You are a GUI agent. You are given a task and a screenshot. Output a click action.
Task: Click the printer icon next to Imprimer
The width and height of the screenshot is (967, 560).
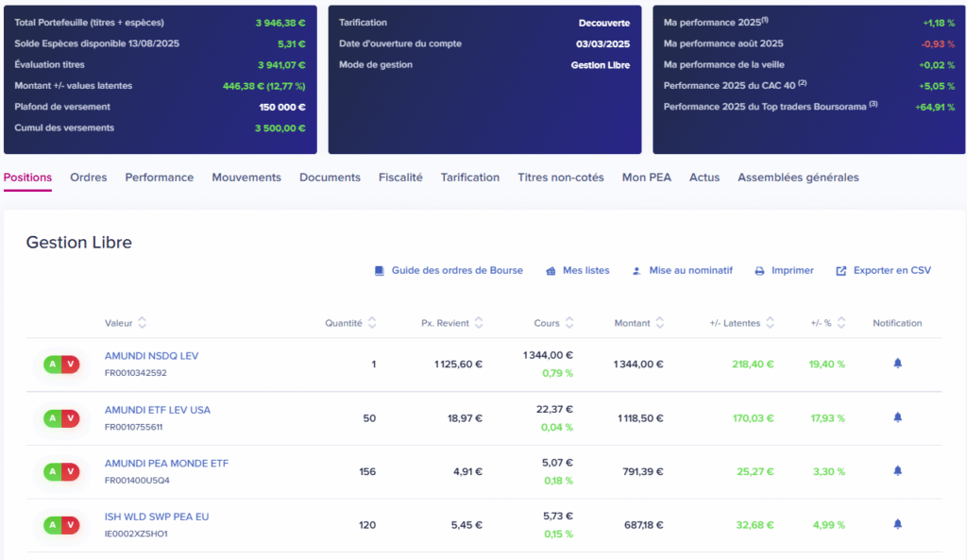pos(759,271)
